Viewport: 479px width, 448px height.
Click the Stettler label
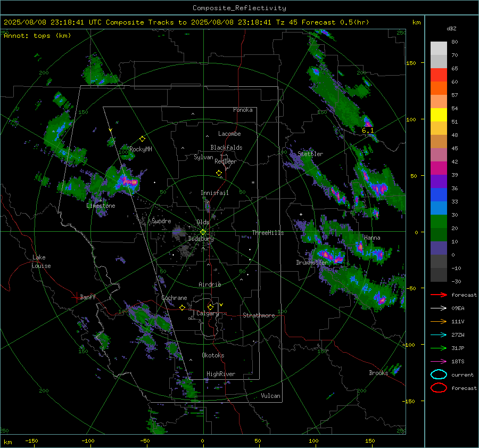(x=310, y=154)
